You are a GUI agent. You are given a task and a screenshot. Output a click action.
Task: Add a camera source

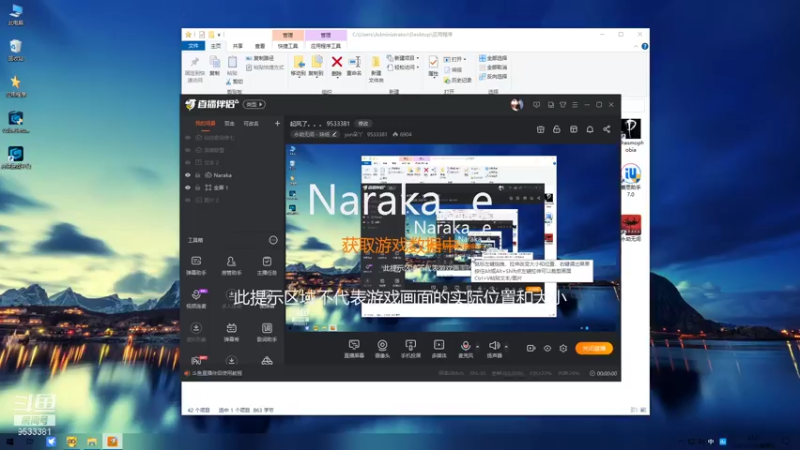click(x=382, y=348)
